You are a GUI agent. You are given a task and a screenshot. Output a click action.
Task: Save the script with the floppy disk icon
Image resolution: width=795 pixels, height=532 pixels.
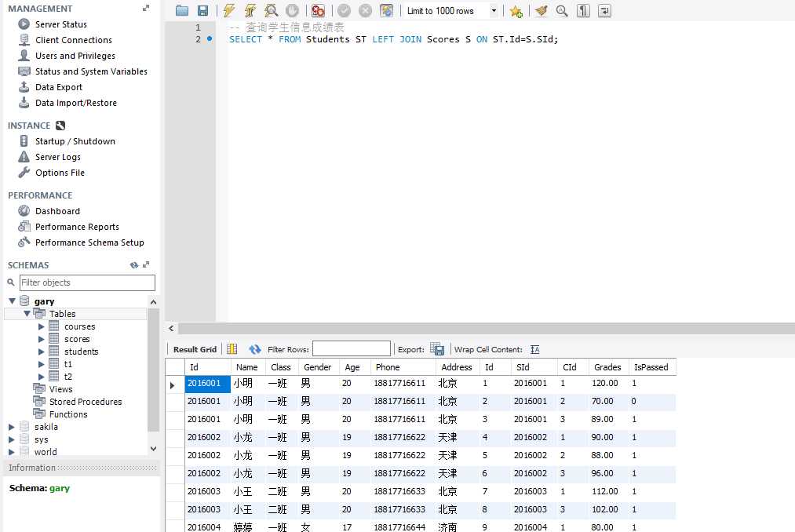point(202,11)
